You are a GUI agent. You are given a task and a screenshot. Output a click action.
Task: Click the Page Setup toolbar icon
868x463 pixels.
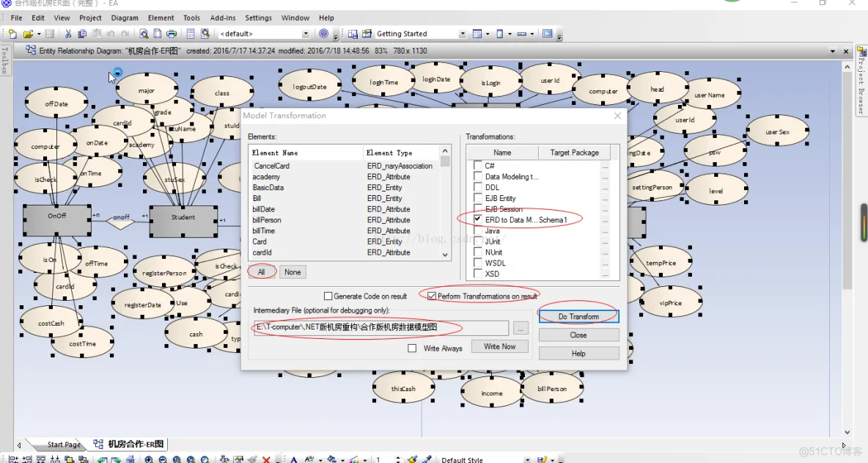click(x=157, y=34)
